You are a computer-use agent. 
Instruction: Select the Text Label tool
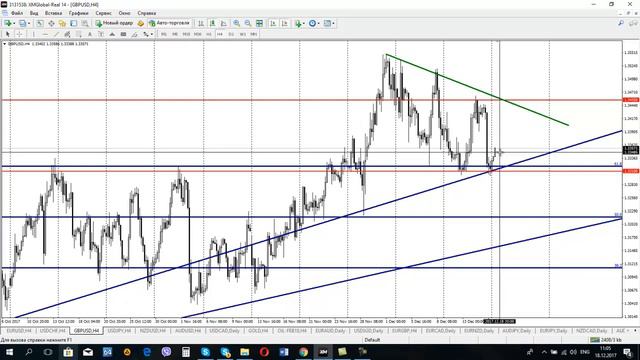click(101, 34)
